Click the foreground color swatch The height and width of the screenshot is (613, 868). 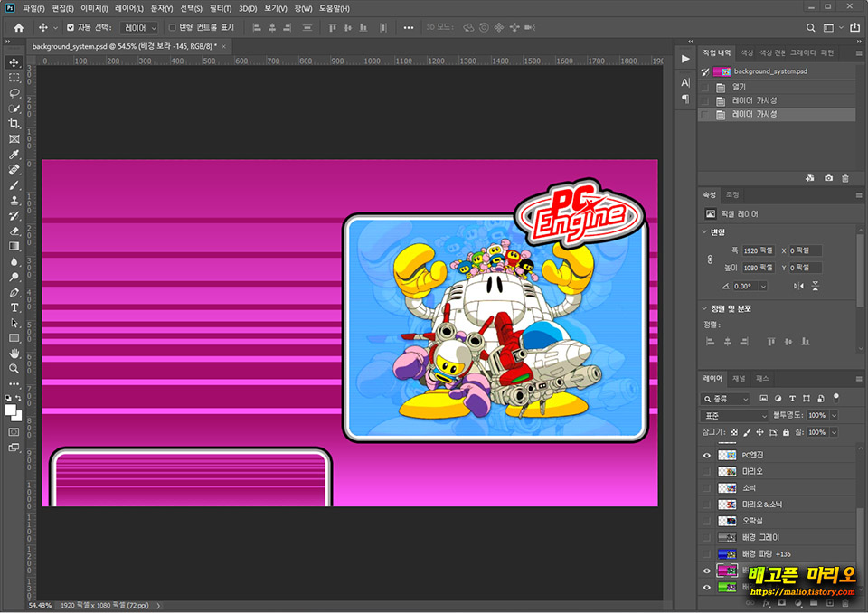point(12,410)
